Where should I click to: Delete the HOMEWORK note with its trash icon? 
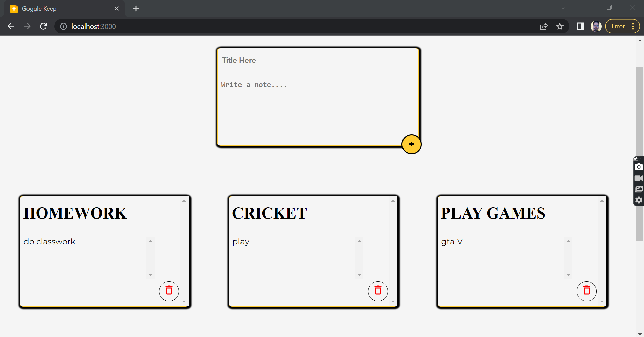click(x=169, y=291)
